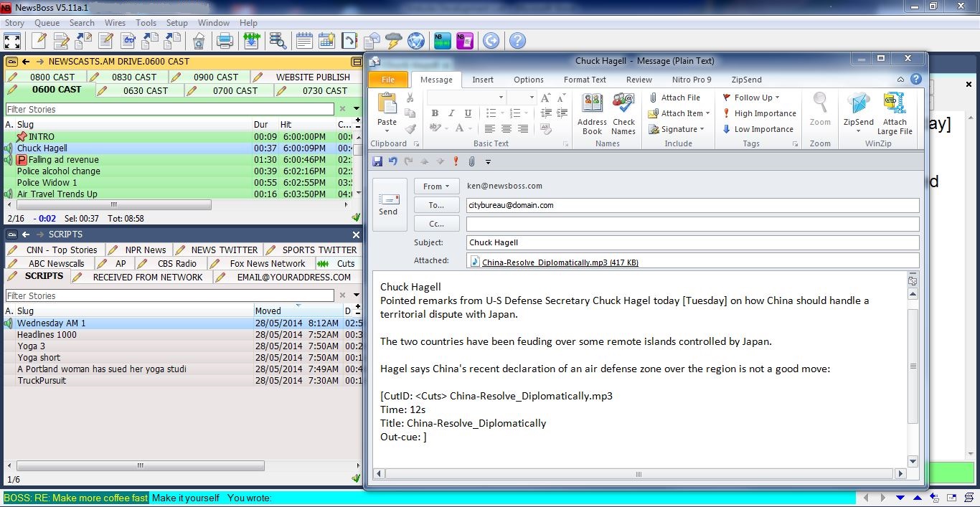Align message text to center
980x507 pixels.
pyautogui.click(x=507, y=129)
